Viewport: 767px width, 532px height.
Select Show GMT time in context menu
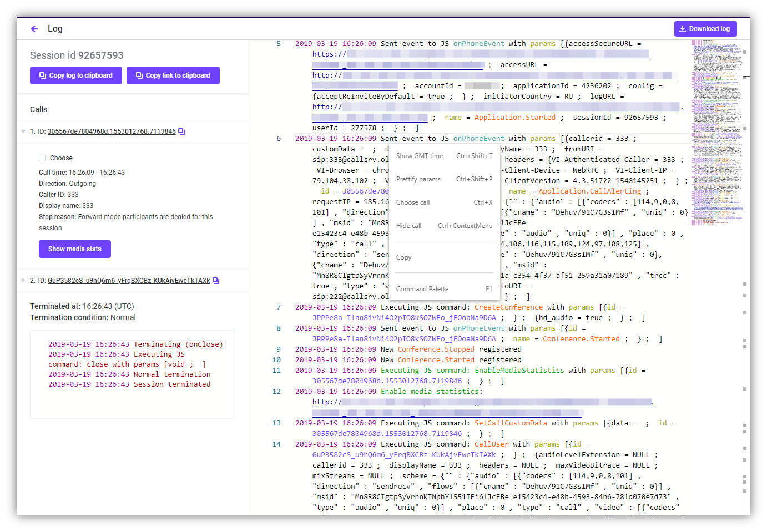tap(444, 156)
